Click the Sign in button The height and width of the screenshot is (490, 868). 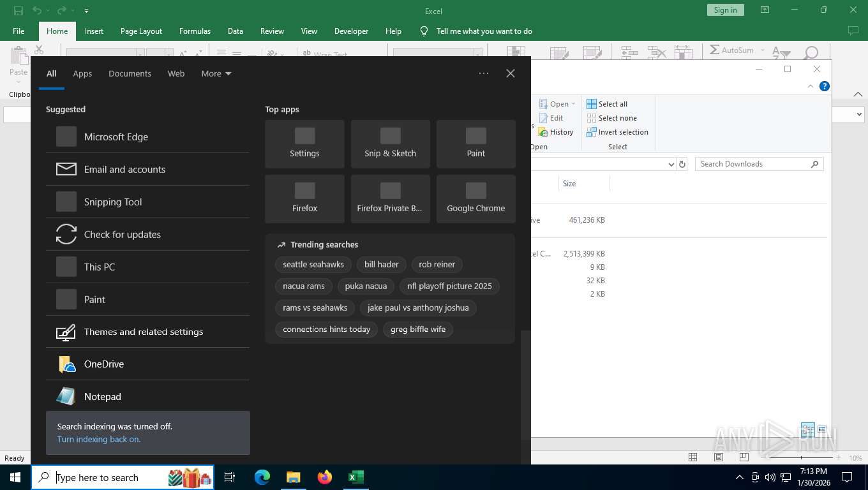(x=725, y=10)
